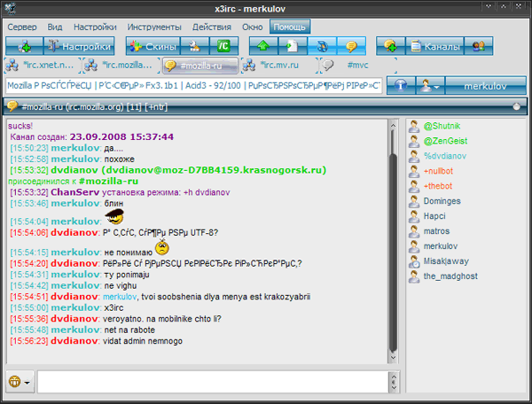This screenshot has width=532, height=404.
Task: Open the Скины skins button
Action: [x=153, y=46]
